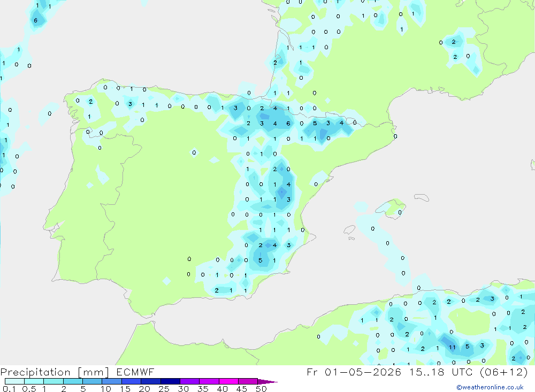Image resolution: width=535 pixels, height=392 pixels.
Task: Pick the legend swatch between 0.5 and 1
Action: coord(34,381)
